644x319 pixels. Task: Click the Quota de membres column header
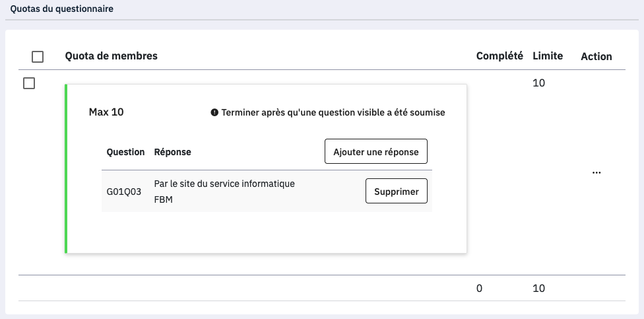click(x=112, y=56)
